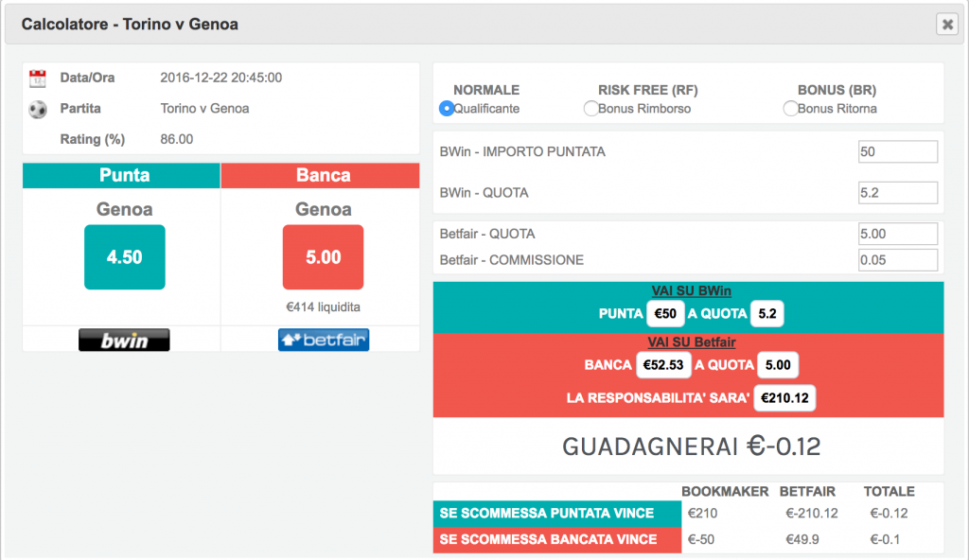The image size is (969, 560).
Task: Click the Punta column header
Action: click(x=124, y=175)
